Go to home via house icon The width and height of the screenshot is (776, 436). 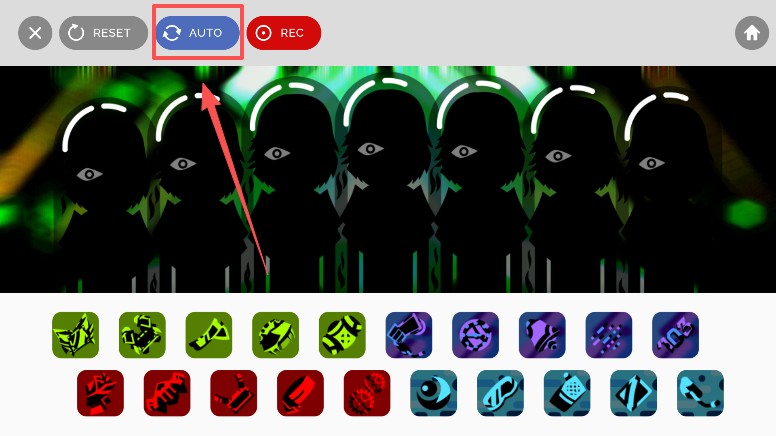(x=752, y=33)
